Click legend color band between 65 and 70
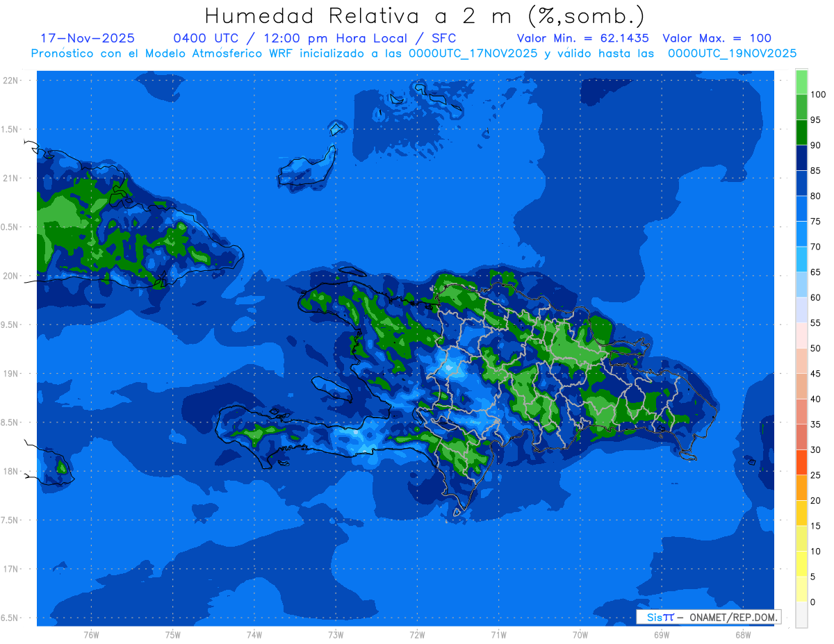This screenshot has height=644, width=834. [x=801, y=259]
